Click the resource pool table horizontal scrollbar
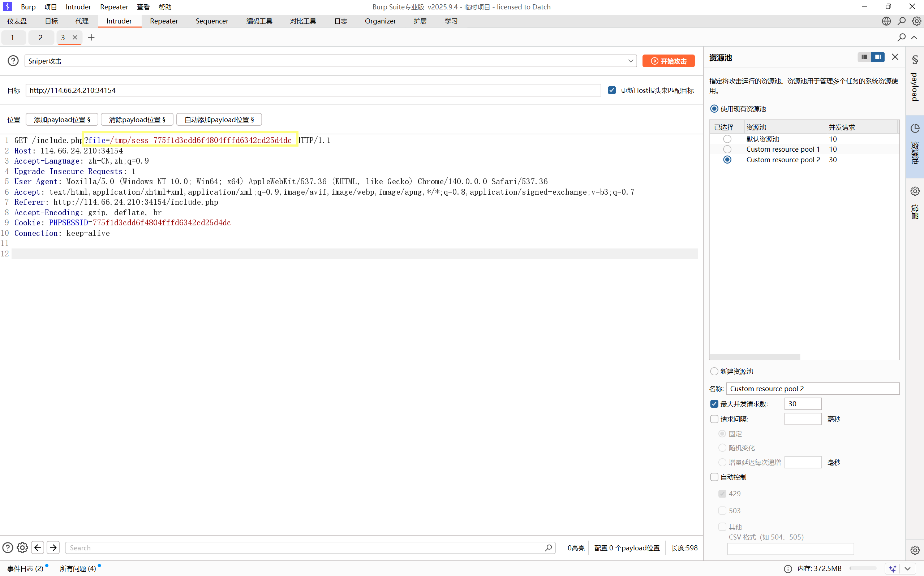Image resolution: width=924 pixels, height=576 pixels. click(x=755, y=357)
